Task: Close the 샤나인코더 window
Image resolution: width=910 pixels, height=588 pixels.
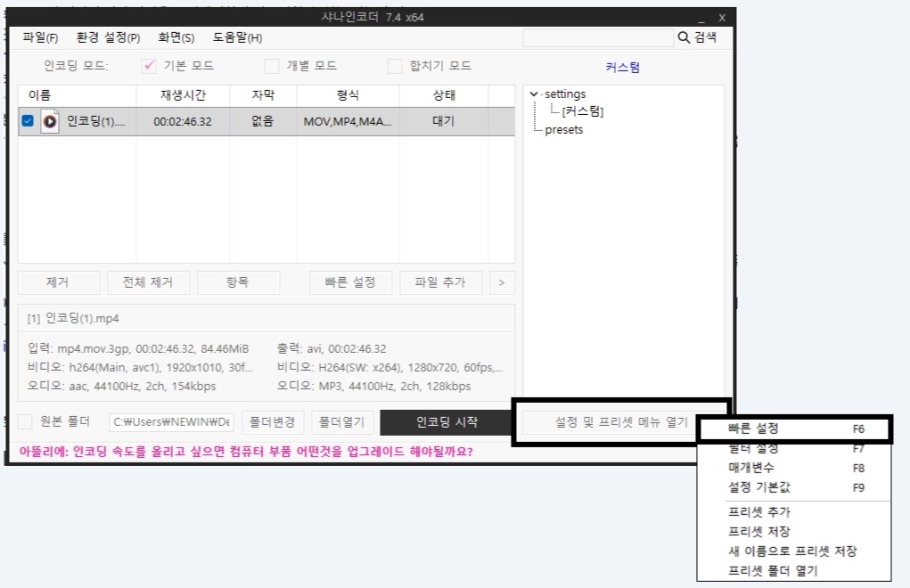Action: (x=722, y=18)
